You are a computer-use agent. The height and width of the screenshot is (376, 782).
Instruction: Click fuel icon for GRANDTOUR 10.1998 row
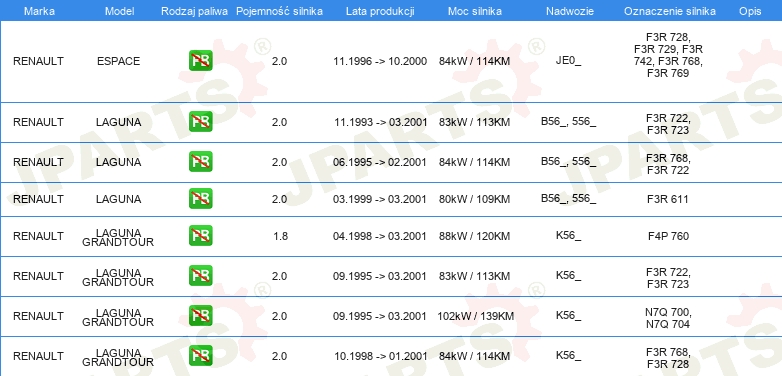click(x=200, y=356)
